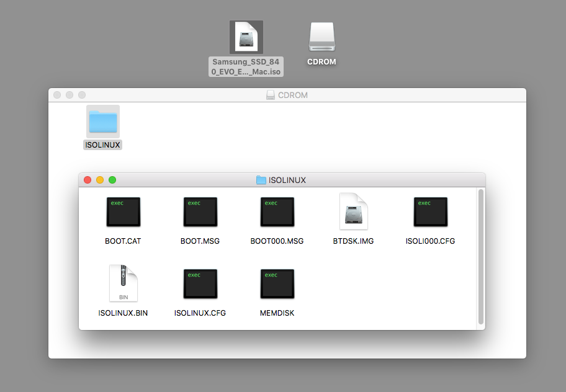Click the BOOT.CAT filename text
Screen dimensions: 566x392
[123, 241]
